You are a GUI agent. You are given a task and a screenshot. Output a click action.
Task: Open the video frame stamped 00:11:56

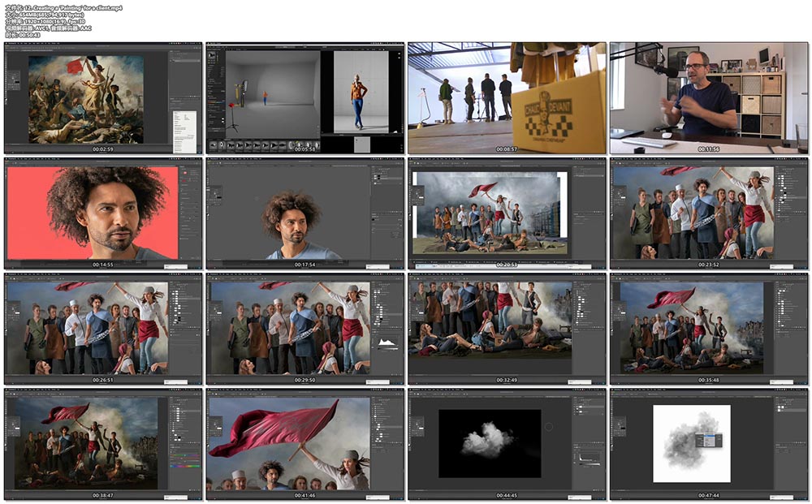[x=709, y=98]
